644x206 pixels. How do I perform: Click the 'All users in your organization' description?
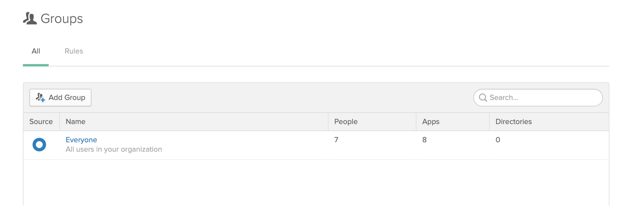(114, 149)
